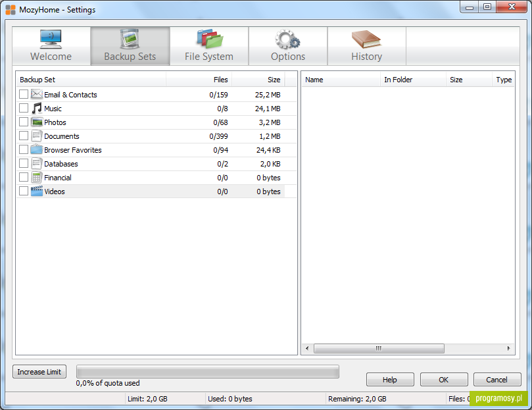Click the Photos picture icon
The height and width of the screenshot is (410, 532).
click(37, 122)
